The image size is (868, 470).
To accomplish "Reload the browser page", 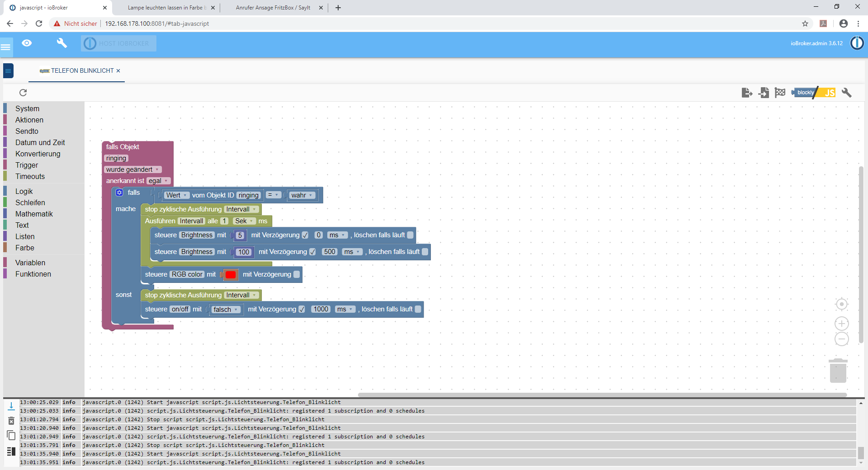I will (39, 23).
